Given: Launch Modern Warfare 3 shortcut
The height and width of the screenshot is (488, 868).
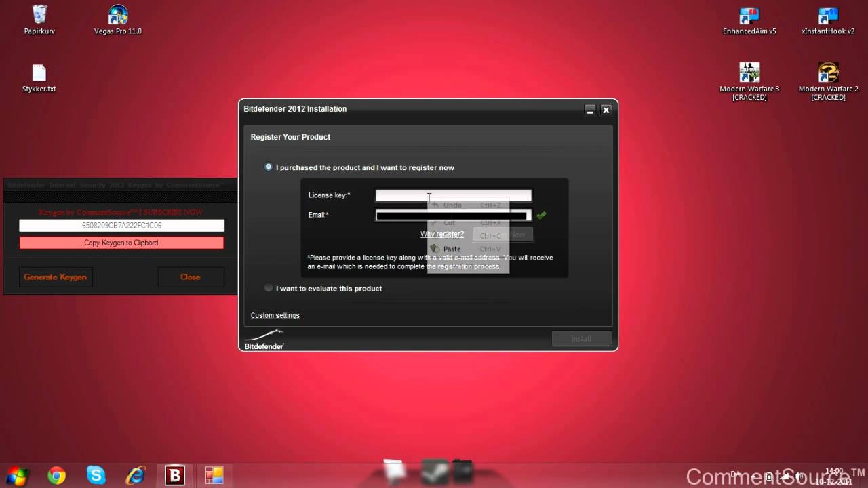Looking at the screenshot, I should pyautogui.click(x=749, y=81).
